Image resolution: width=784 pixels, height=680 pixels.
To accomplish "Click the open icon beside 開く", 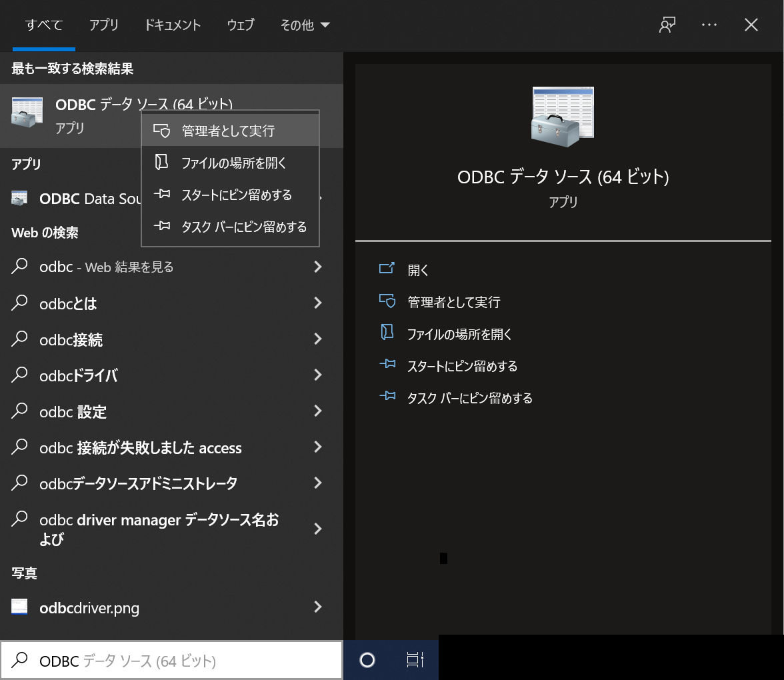I will point(387,269).
